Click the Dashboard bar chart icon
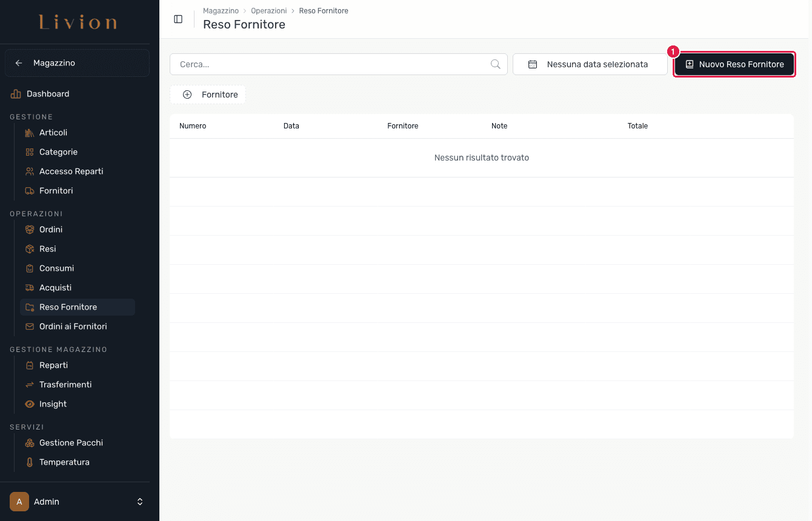Viewport: 812px width, 521px height. [x=16, y=94]
